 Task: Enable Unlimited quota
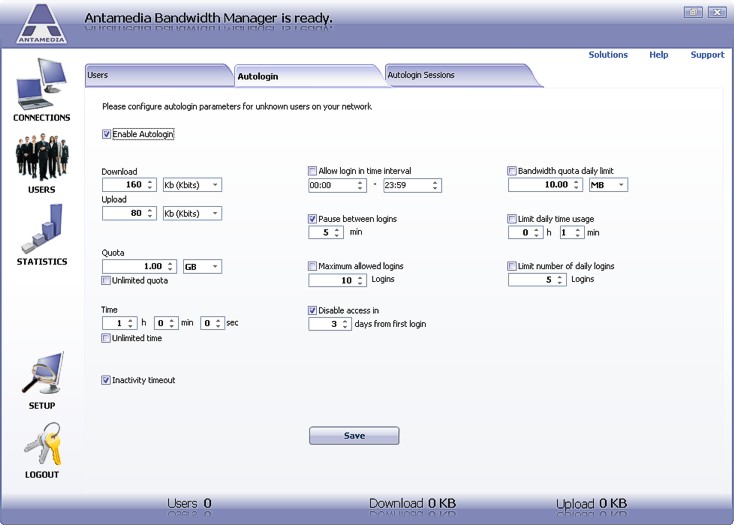106,280
